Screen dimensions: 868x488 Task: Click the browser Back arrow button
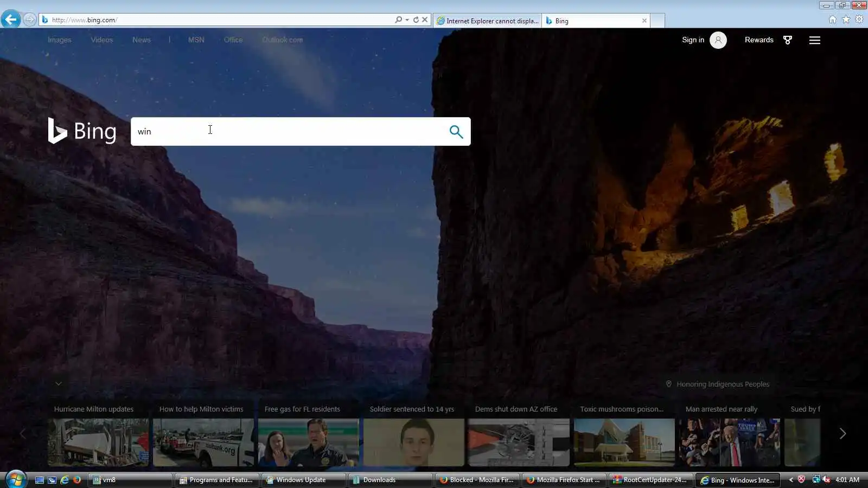click(x=11, y=20)
